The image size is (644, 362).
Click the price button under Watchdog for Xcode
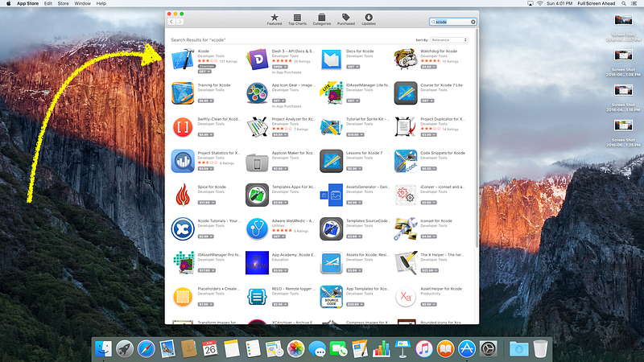pos(428,67)
